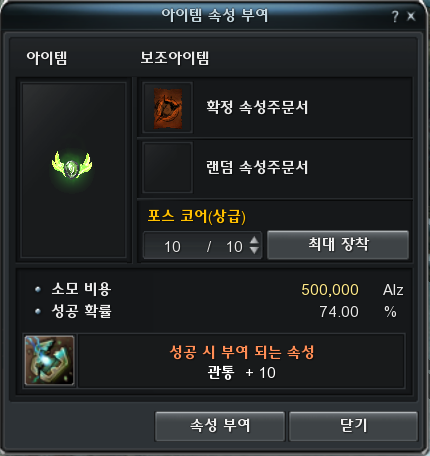Click the 닫기 button
The width and height of the screenshot is (430, 456).
point(353,426)
